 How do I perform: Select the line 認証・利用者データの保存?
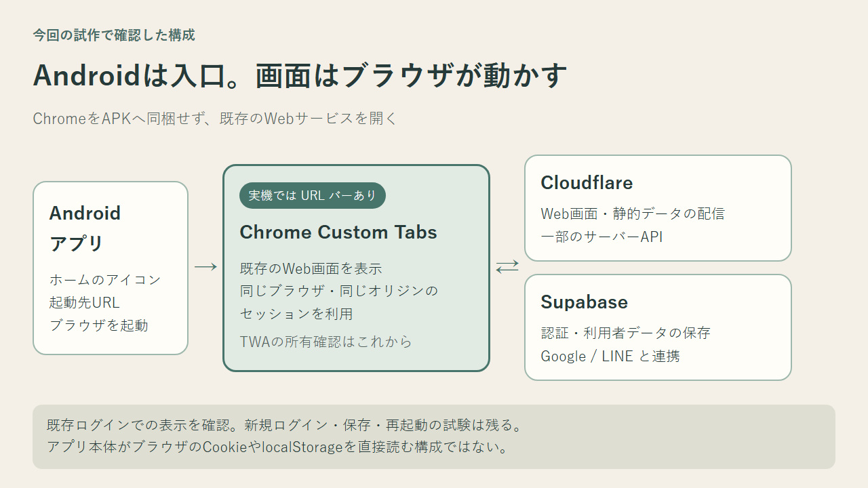tap(625, 333)
